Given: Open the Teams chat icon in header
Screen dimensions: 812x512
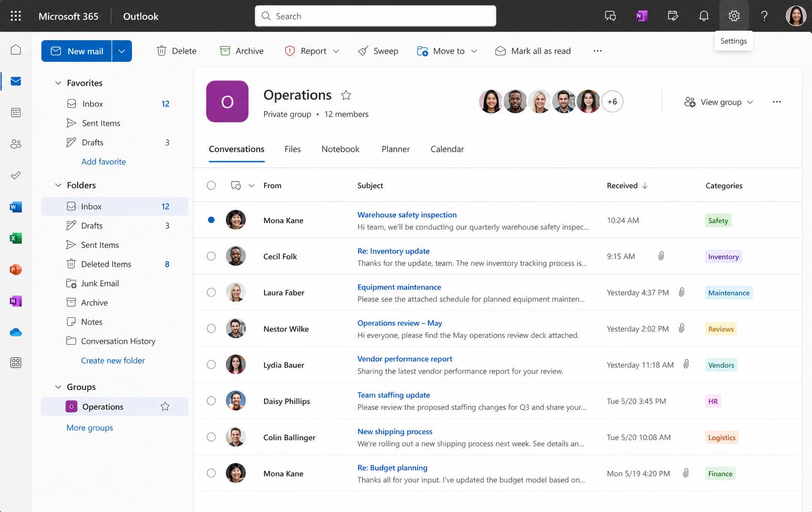Looking at the screenshot, I should click(x=611, y=16).
